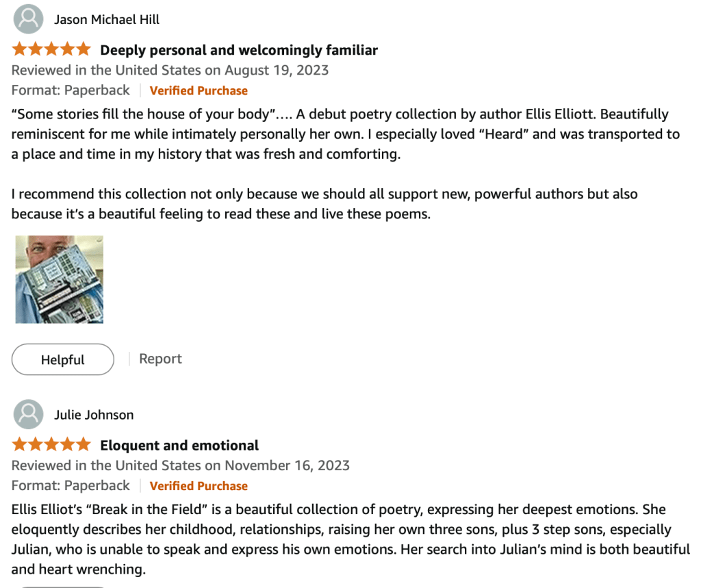Click the August 19, 2023 review date line
The image size is (701, 588).
coord(170,70)
